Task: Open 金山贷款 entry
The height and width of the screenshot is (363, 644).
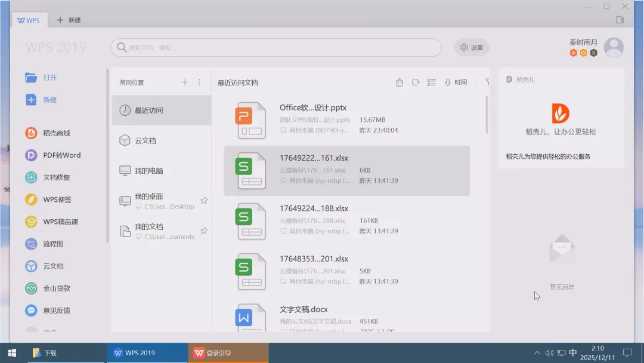Action: [47, 288]
